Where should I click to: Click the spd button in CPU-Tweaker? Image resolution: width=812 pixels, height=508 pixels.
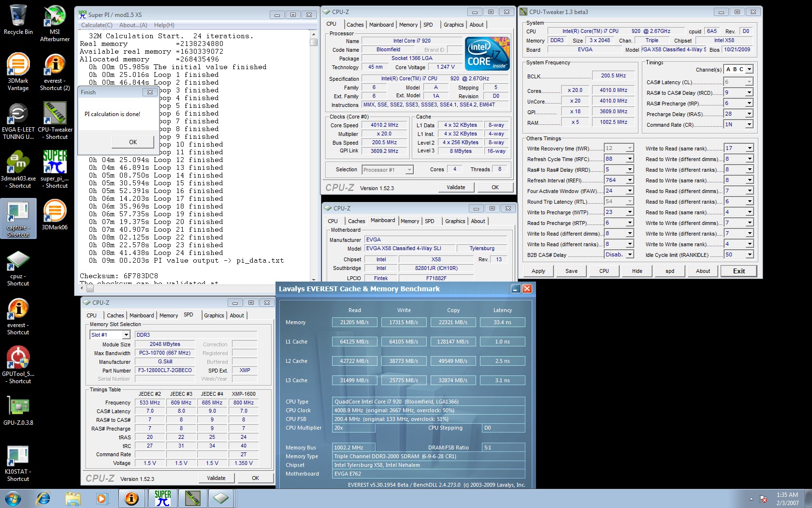pyautogui.click(x=670, y=271)
